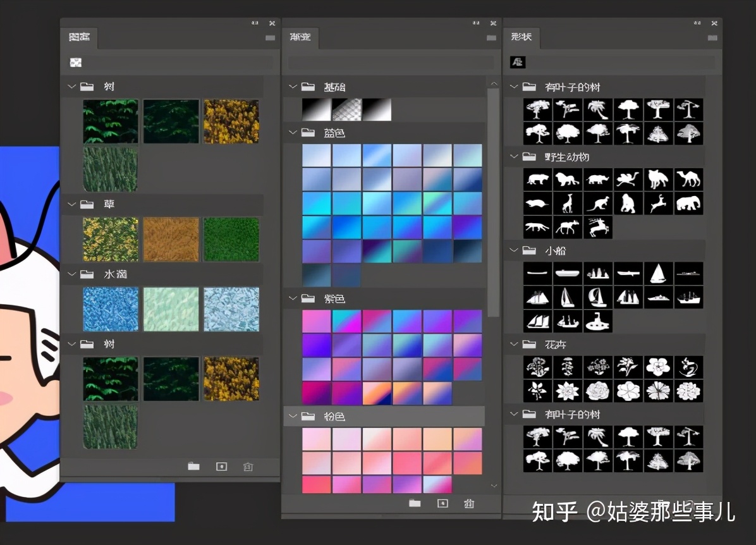Viewport: 756px width, 545px height.
Task: Collapse the 基础 gradient group
Action: point(293,87)
